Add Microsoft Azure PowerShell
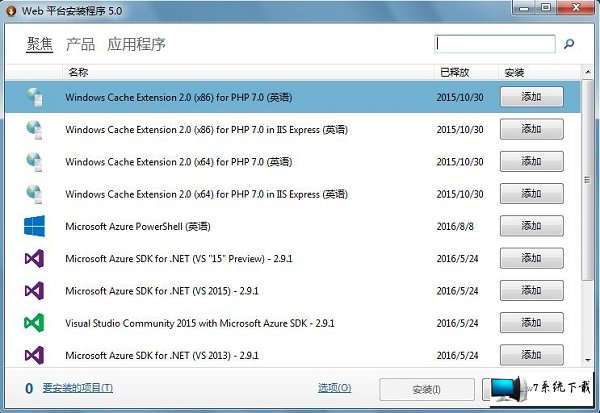600x413 pixels. click(532, 226)
